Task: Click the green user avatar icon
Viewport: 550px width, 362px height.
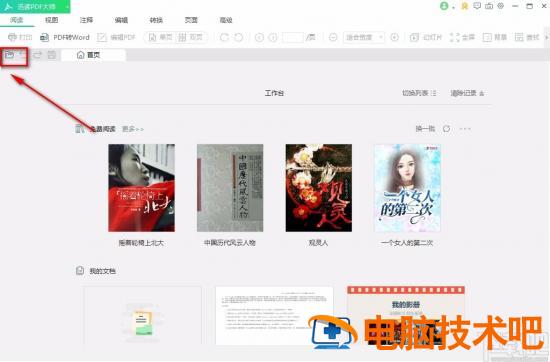Action: (444, 6)
